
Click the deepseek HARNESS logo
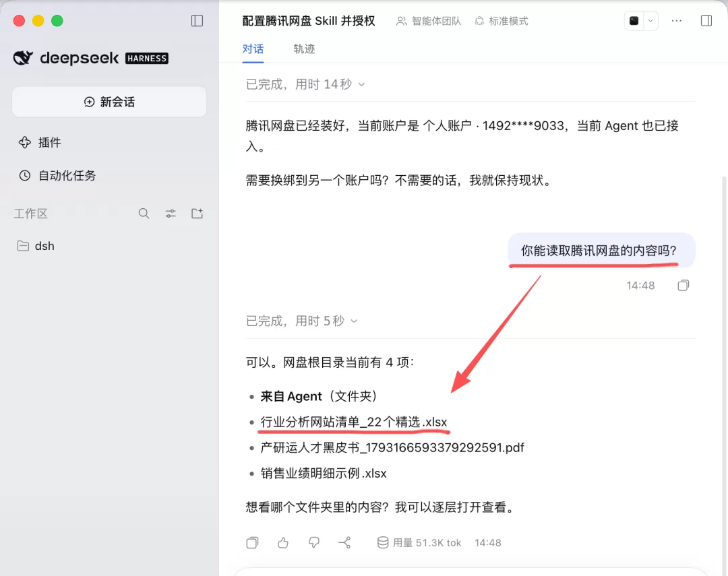pos(90,58)
